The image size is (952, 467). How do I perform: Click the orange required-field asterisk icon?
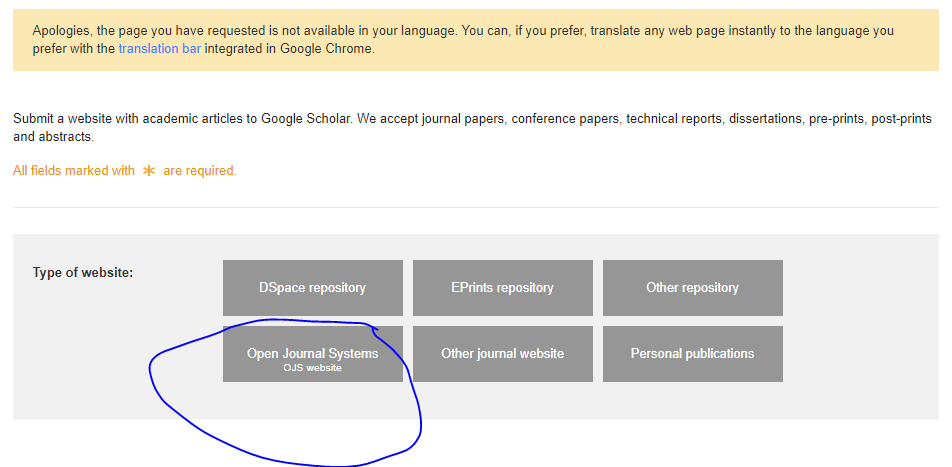[x=149, y=171]
